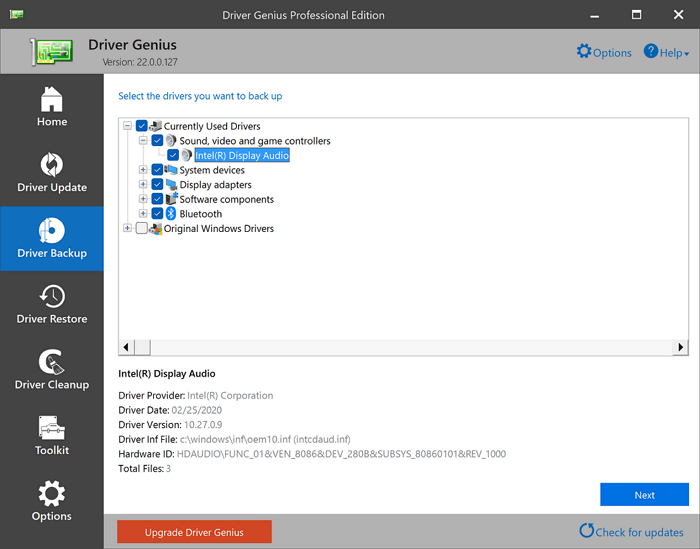Select the Driver Restore icon
The width and height of the screenshot is (700, 549).
point(52,296)
